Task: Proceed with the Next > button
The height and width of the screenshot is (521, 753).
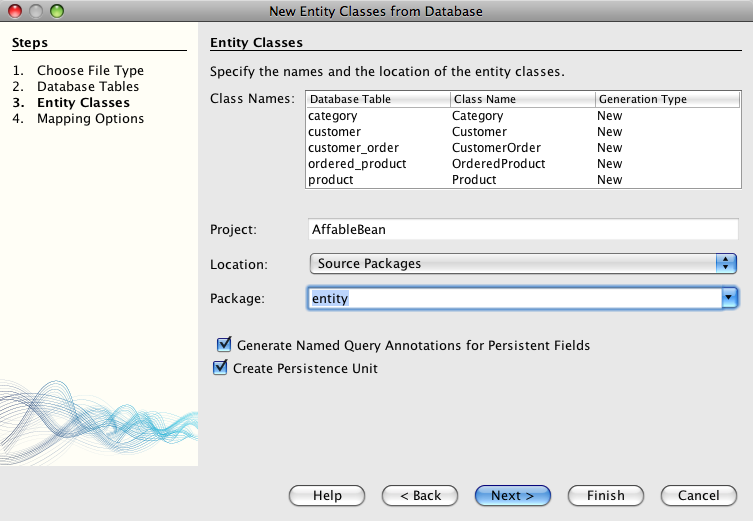Action: tap(512, 495)
